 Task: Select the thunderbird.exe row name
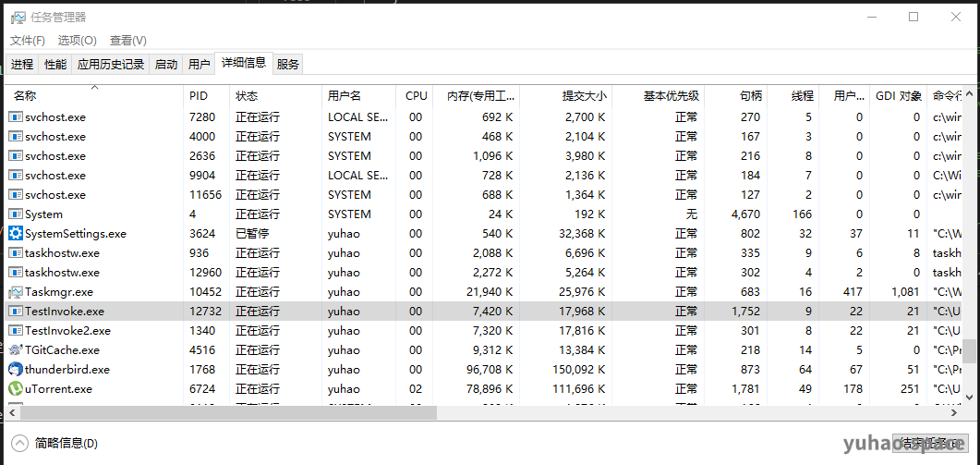67,369
